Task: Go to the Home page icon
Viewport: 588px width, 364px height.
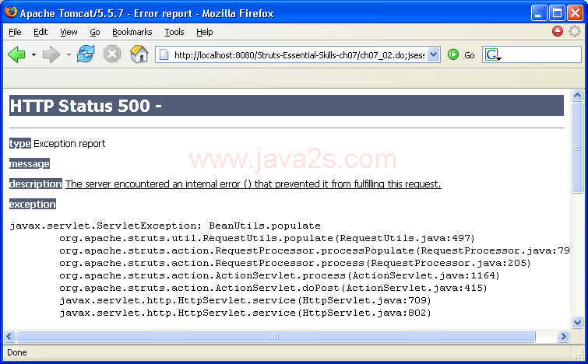Action: coord(139,54)
